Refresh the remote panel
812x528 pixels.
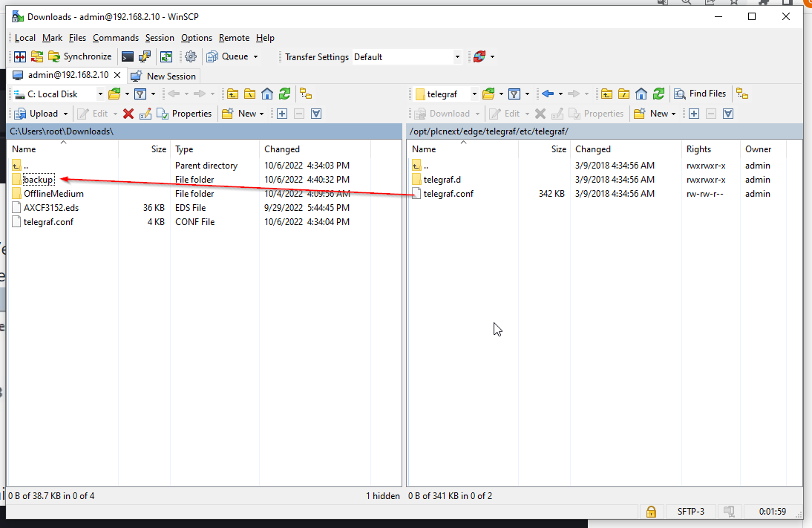pos(658,94)
